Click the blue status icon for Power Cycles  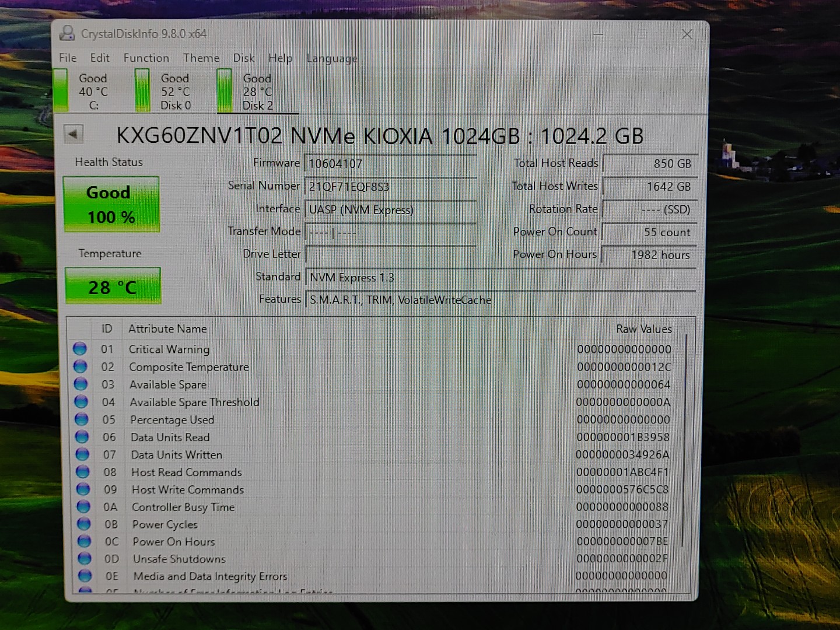pos(84,524)
